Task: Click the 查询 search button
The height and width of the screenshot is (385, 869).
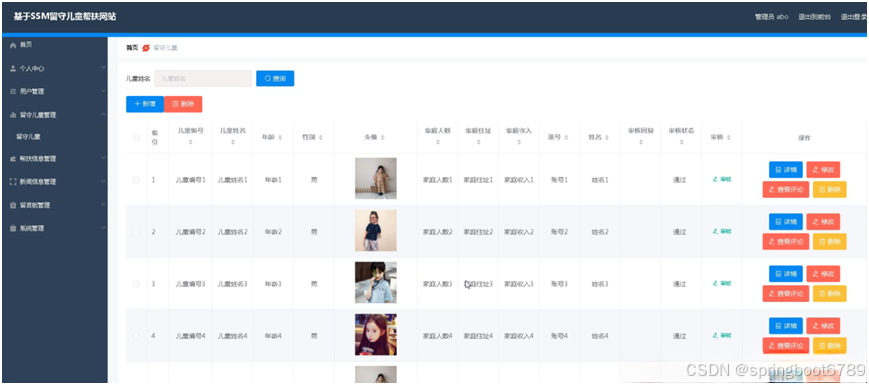Action: (275, 79)
